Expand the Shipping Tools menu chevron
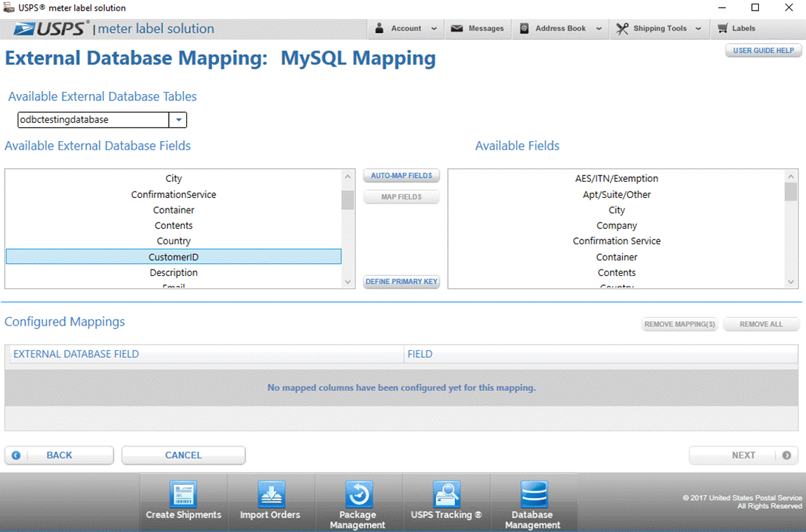Image resolution: width=806 pixels, height=532 pixels. click(x=698, y=29)
